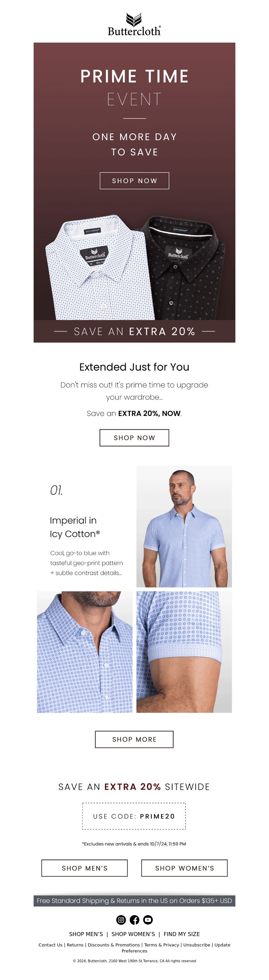Click SHOP NOW below Extended Just for You
269x980 pixels.
pos(134,437)
